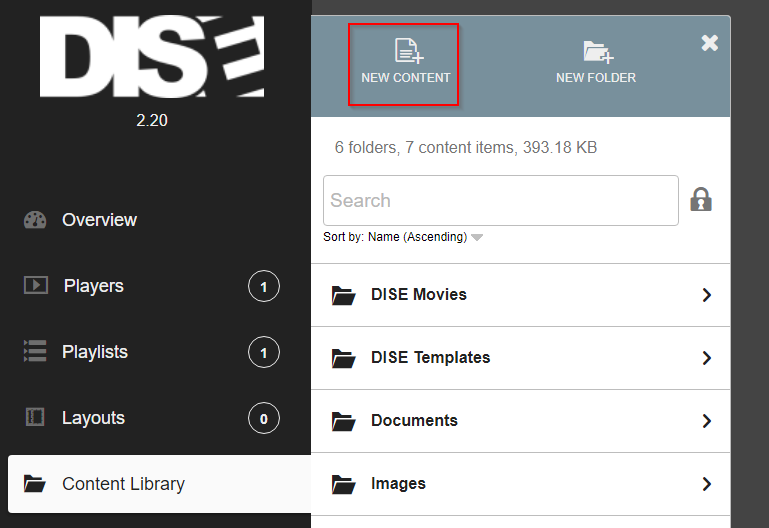Click the Overview gauge icon
Image resolution: width=769 pixels, height=528 pixels.
(x=35, y=220)
